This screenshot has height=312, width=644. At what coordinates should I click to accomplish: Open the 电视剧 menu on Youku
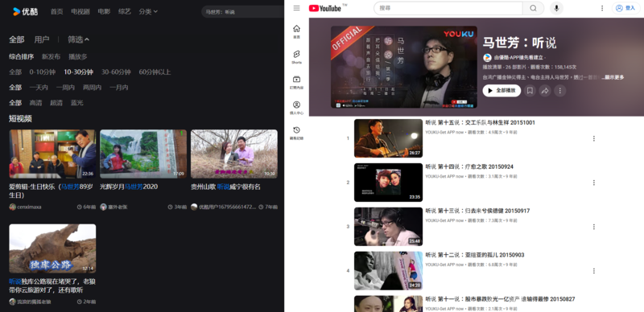click(x=80, y=11)
